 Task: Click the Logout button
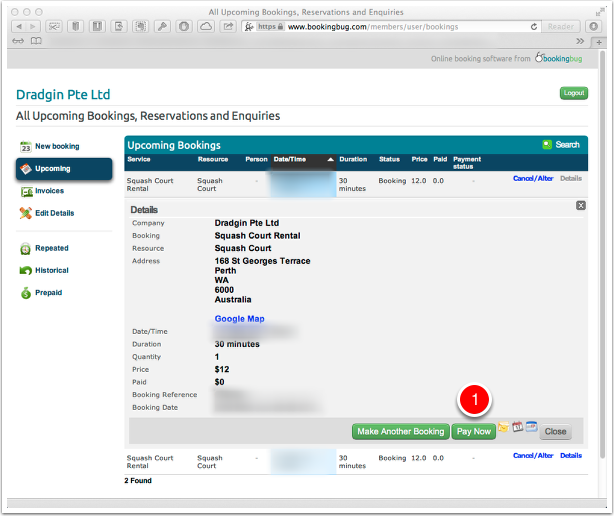click(574, 93)
